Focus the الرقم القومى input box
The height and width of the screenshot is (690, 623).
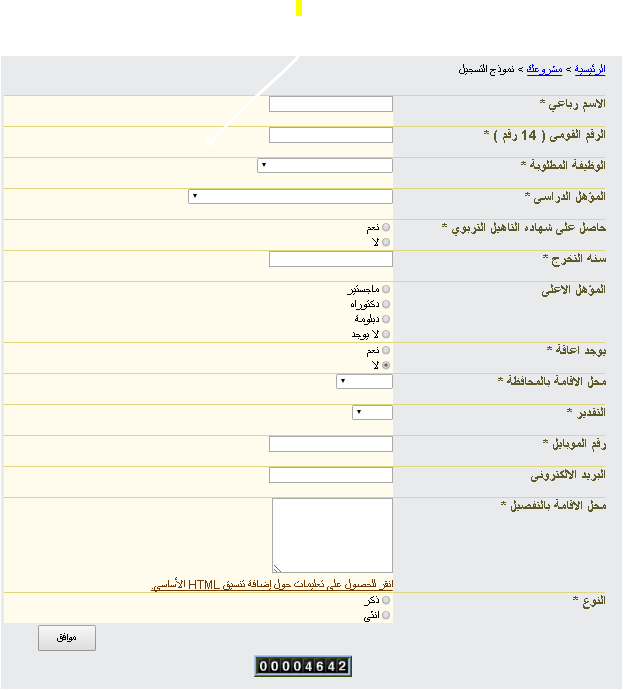click(331, 135)
